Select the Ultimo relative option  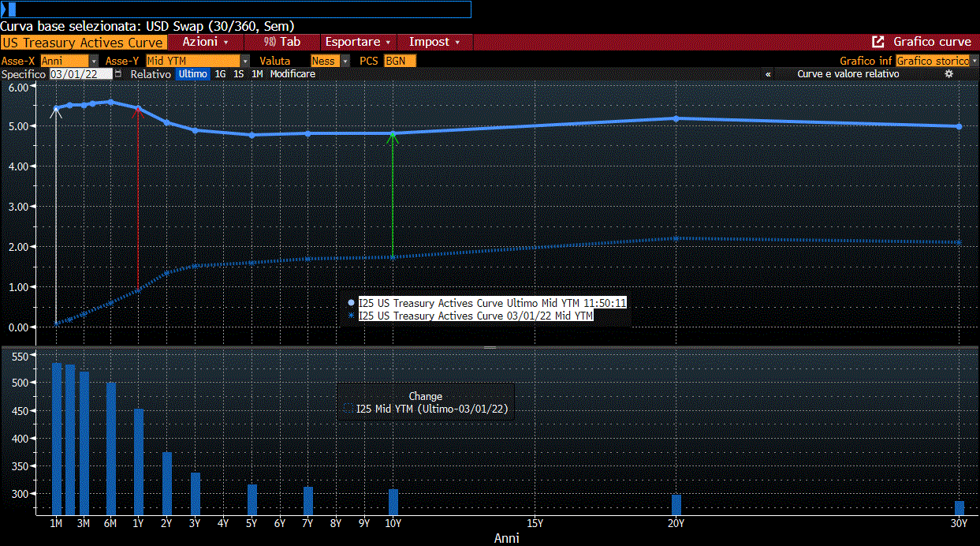click(192, 73)
